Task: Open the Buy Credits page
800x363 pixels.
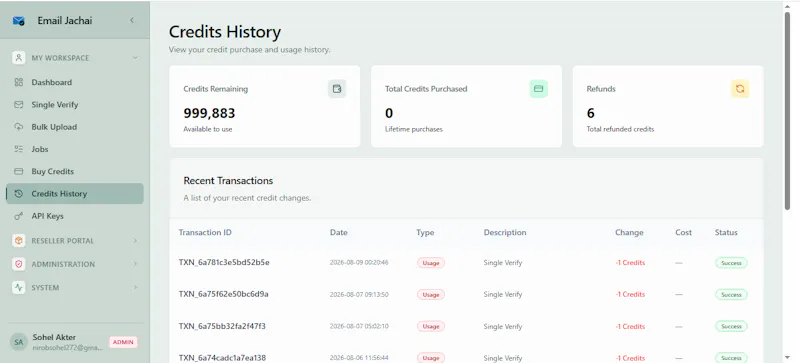Action: [x=75, y=172]
